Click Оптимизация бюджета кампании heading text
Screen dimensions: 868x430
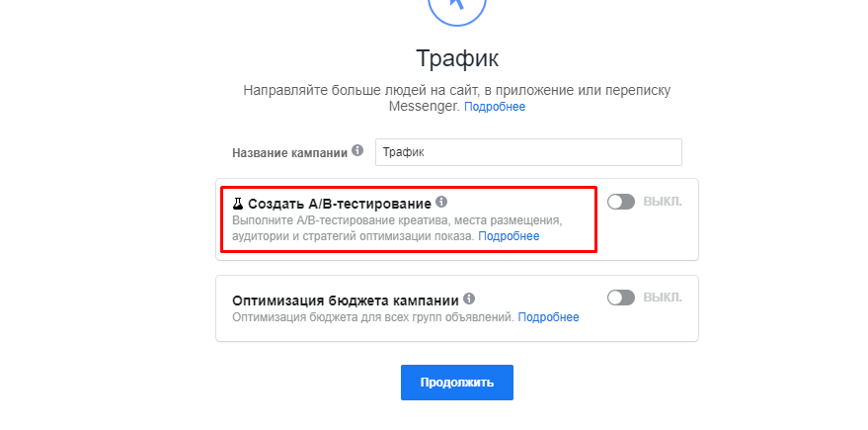coord(346,301)
